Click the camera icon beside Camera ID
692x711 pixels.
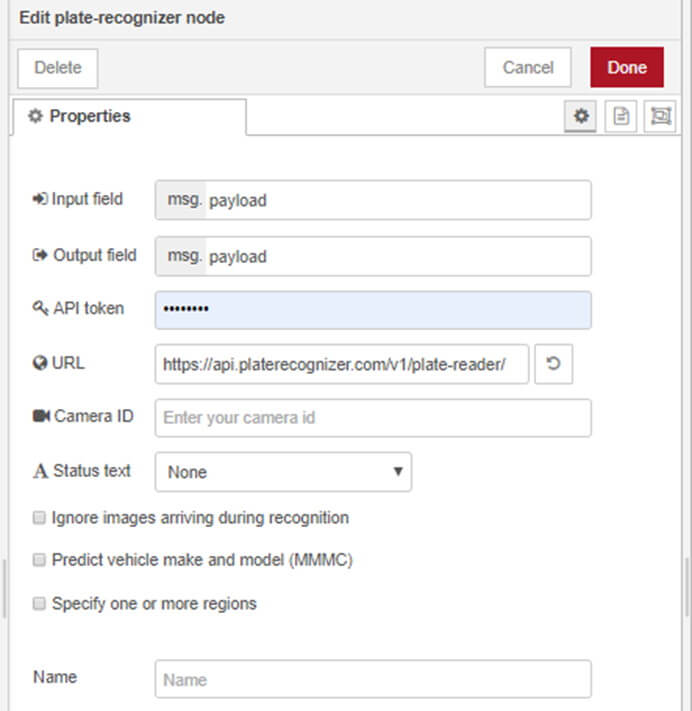pos(41,416)
